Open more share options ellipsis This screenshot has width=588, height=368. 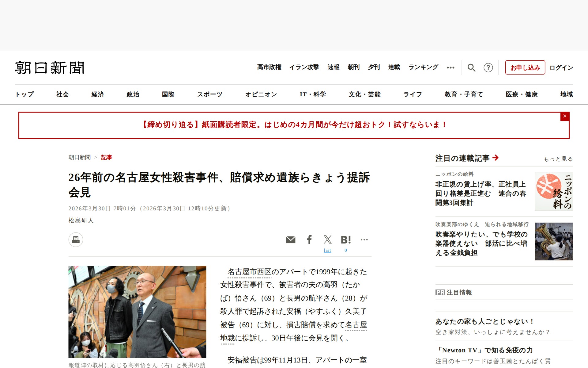pos(364,240)
